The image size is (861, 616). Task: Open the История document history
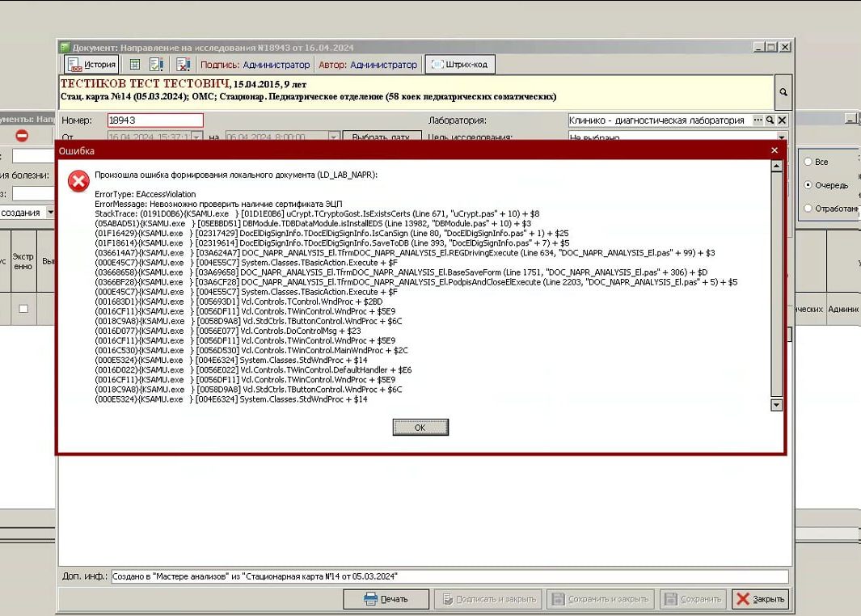pos(91,65)
